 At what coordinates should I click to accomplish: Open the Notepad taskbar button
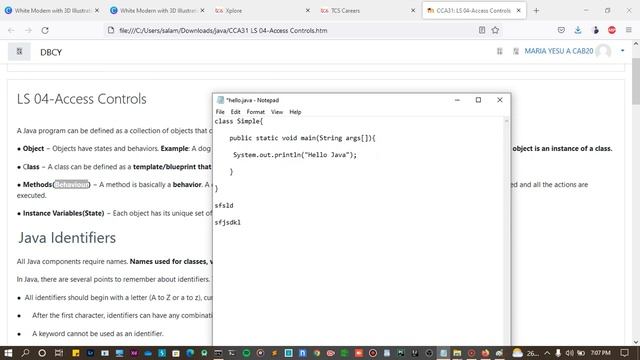[443, 353]
